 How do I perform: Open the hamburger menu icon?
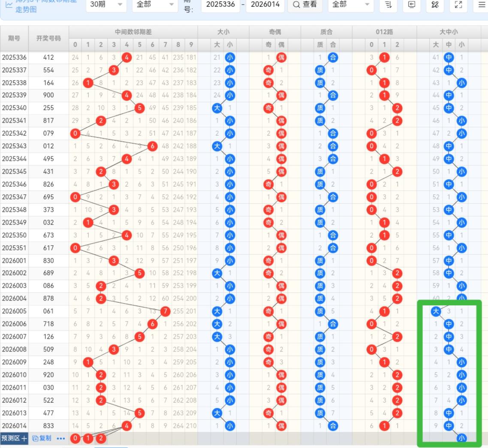coord(482,5)
